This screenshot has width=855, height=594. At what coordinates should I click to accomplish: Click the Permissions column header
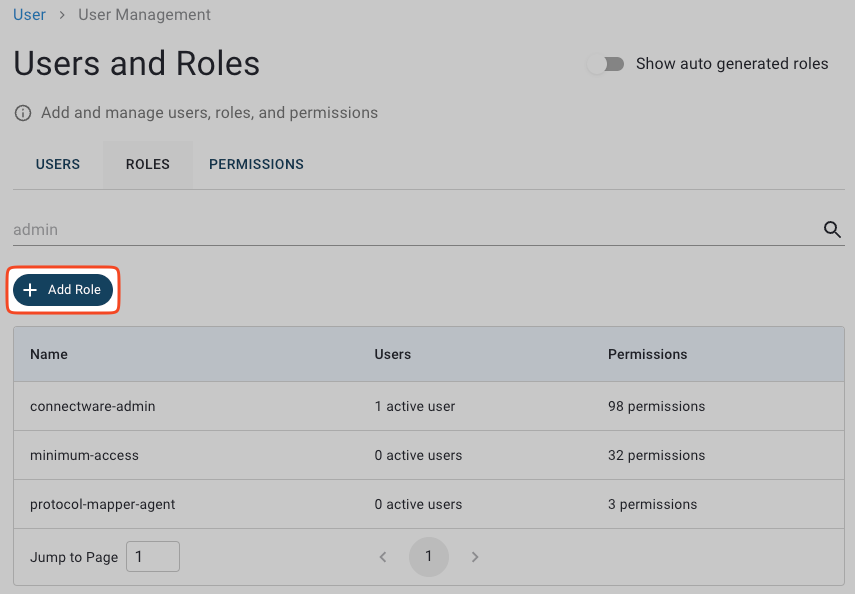tap(647, 354)
